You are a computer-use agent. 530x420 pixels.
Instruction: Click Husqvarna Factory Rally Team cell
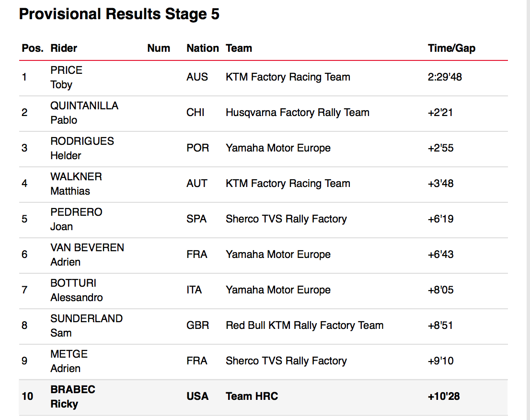click(x=298, y=113)
